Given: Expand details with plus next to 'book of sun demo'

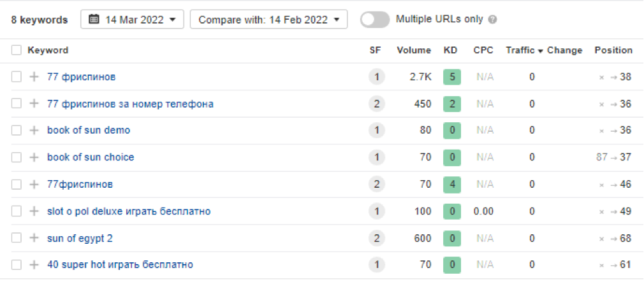Looking at the screenshot, I should click(34, 130).
